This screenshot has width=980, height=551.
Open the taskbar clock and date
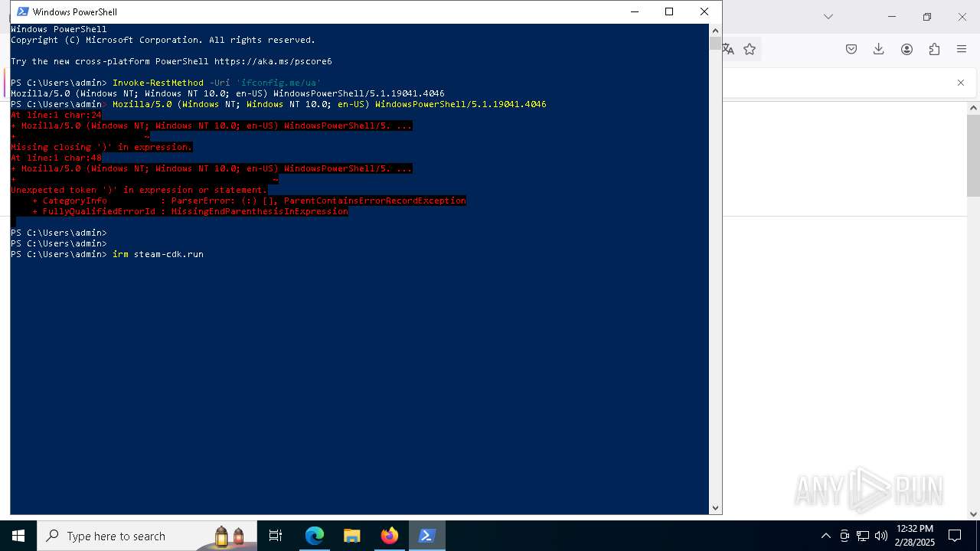click(x=915, y=536)
